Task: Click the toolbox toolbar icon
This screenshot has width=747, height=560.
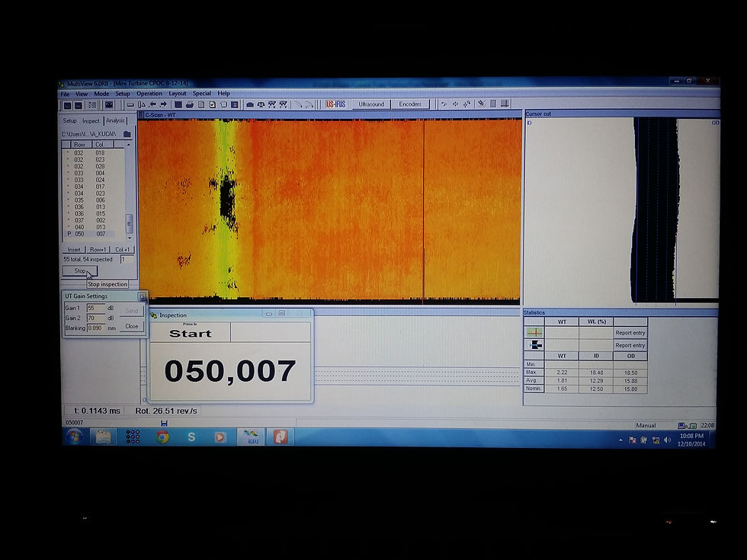Action: coord(250,105)
